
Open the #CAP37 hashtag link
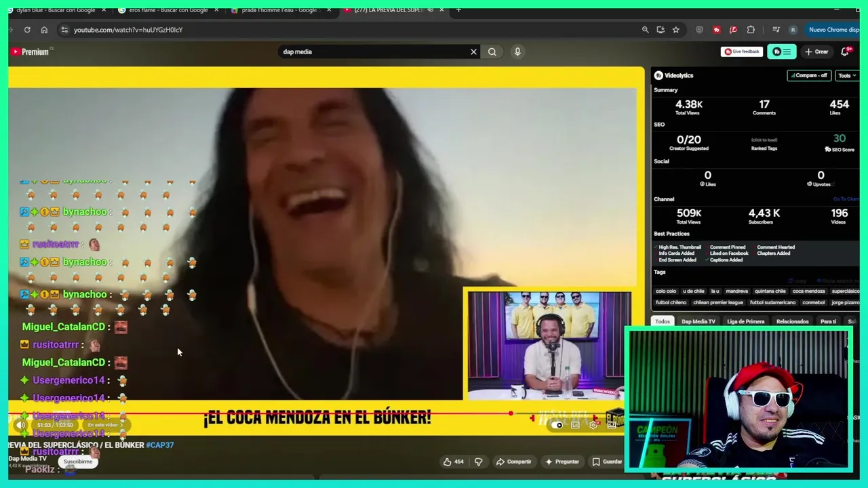pos(160,445)
